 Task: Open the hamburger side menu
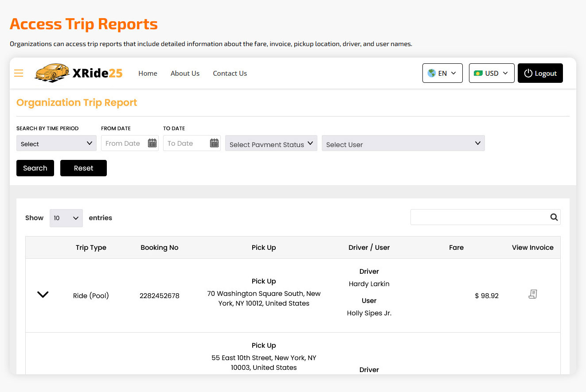19,73
